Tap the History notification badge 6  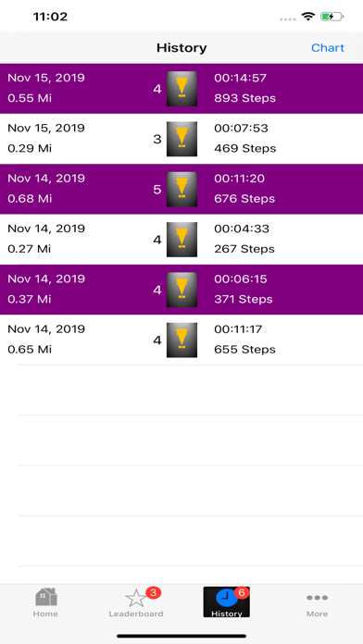tap(242, 593)
